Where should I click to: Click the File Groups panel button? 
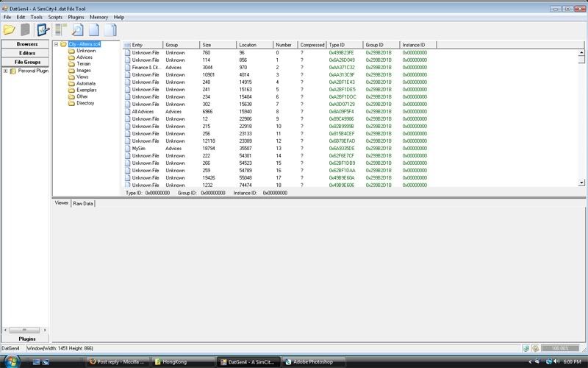click(26, 62)
